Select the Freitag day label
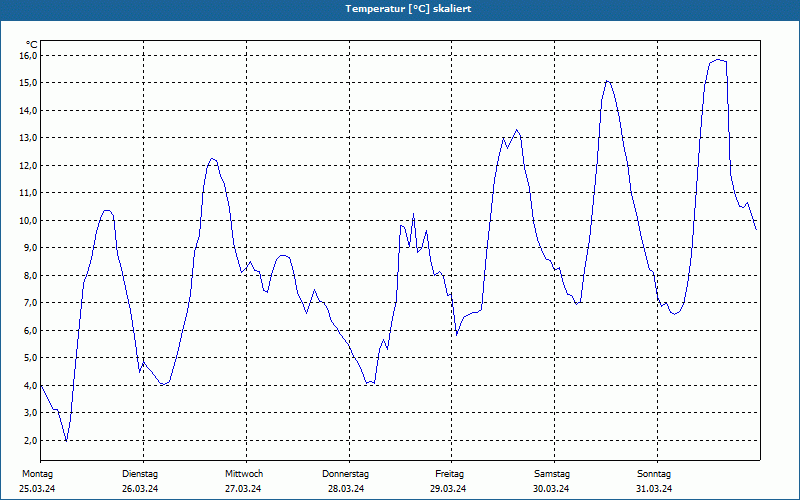 [449, 474]
